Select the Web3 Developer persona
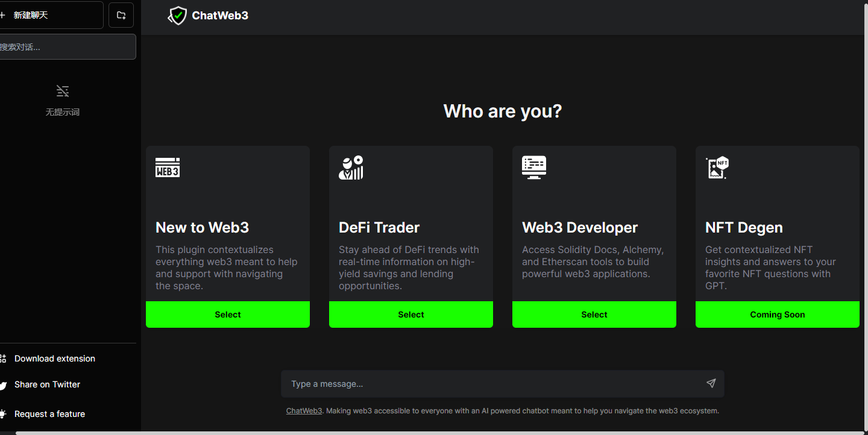 coord(594,315)
